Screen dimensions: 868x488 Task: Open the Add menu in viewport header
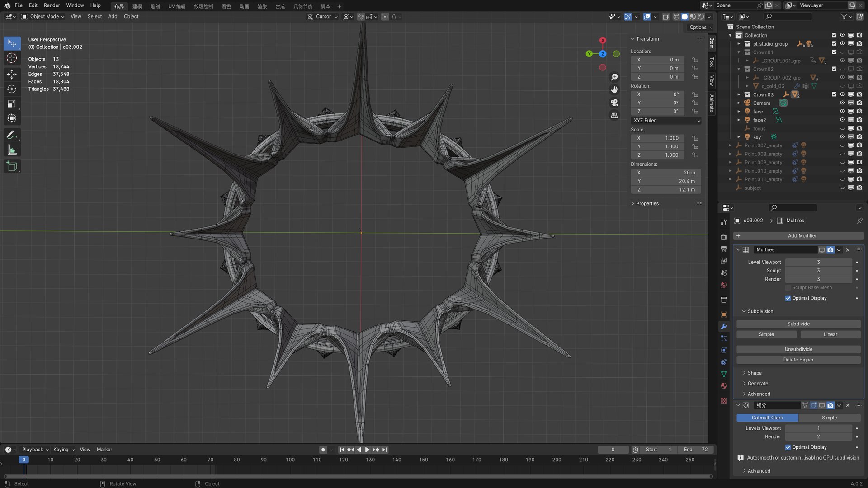(x=113, y=17)
